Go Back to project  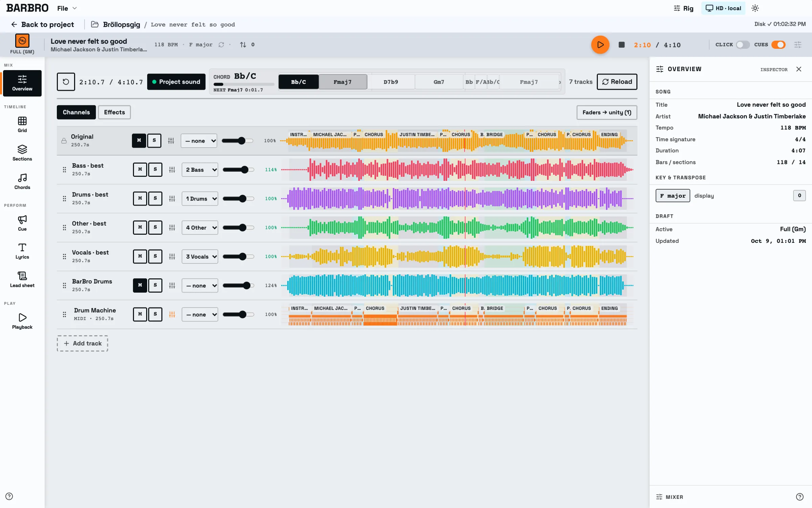tap(42, 24)
